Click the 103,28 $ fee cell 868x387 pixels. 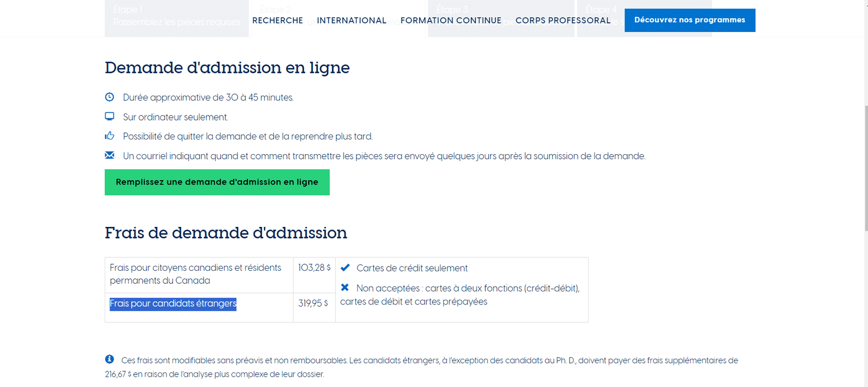pos(314,268)
